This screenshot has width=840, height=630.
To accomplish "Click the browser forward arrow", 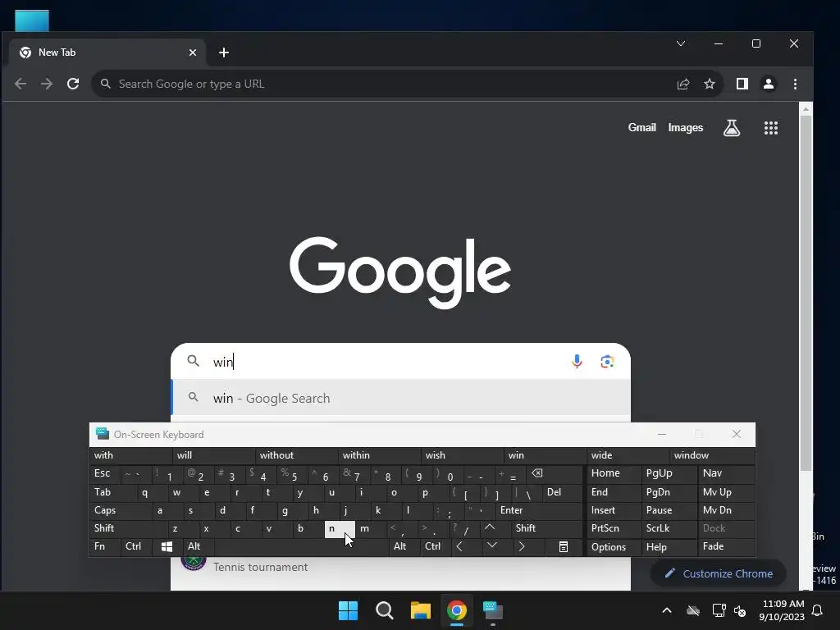I will (47, 84).
